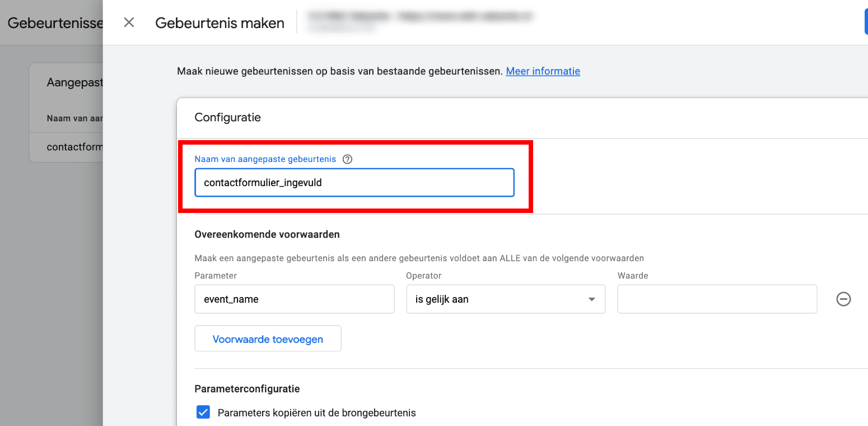The height and width of the screenshot is (426, 868).
Task: Click the blue button at top-right edge
Action: coord(866,22)
